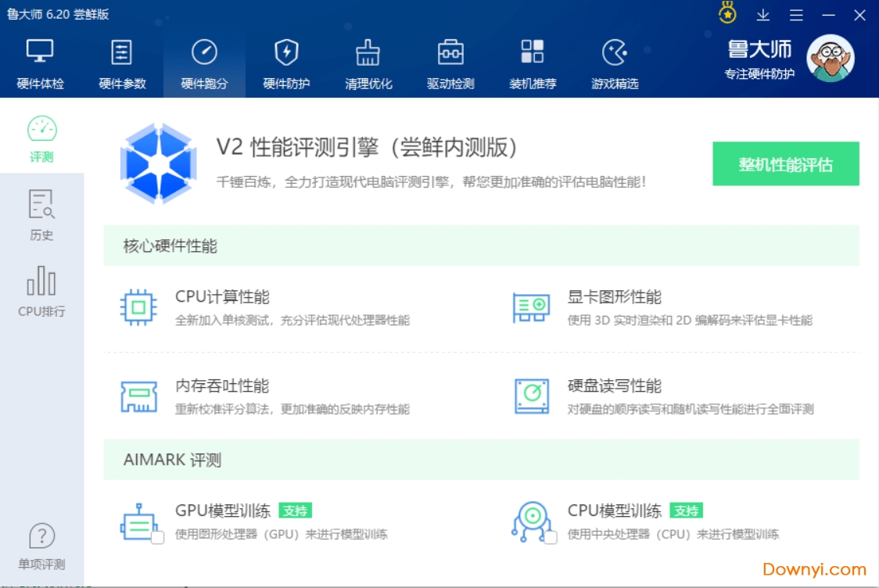Switch to the 硬件跑分 tab
This screenshot has width=879, height=588.
[x=205, y=63]
